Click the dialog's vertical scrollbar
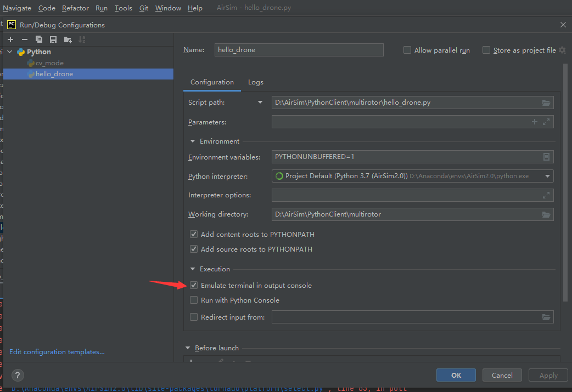Image resolution: width=572 pixels, height=392 pixels. pyautogui.click(x=565, y=182)
